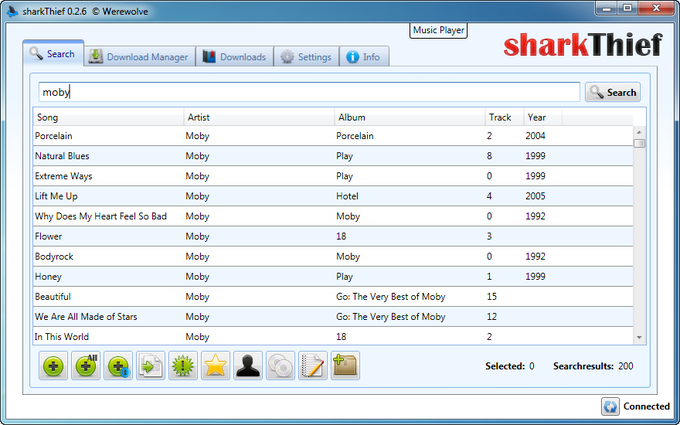Click the black person silhouette artist icon
This screenshot has height=425, width=680.
[248, 366]
